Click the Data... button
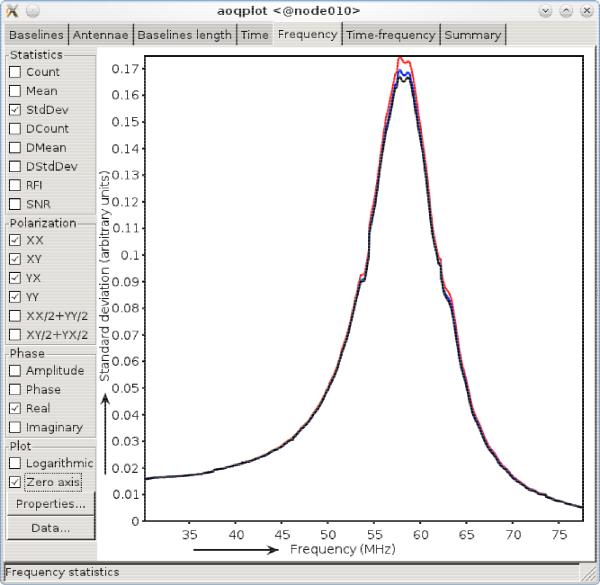This screenshot has height=585, width=600. pyautogui.click(x=50, y=527)
